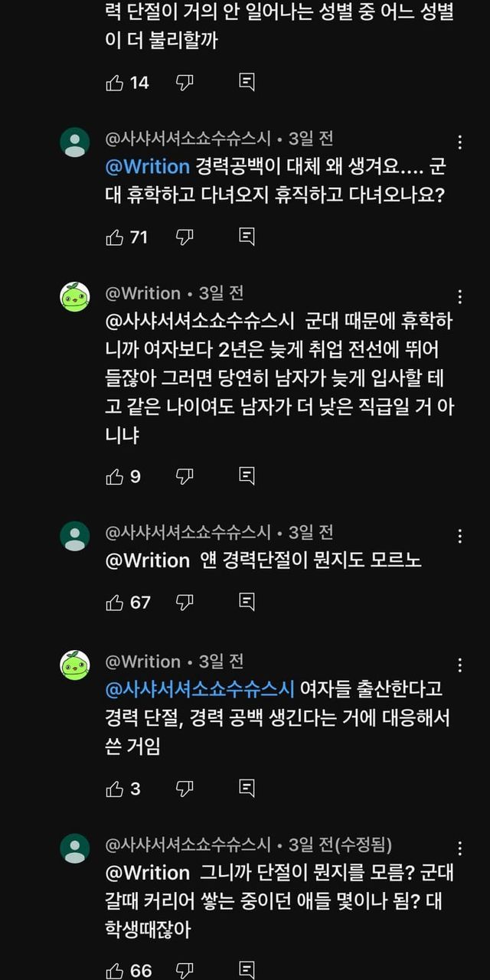Reply to the comment with 9 likes
The image size is (490, 980).
click(247, 476)
